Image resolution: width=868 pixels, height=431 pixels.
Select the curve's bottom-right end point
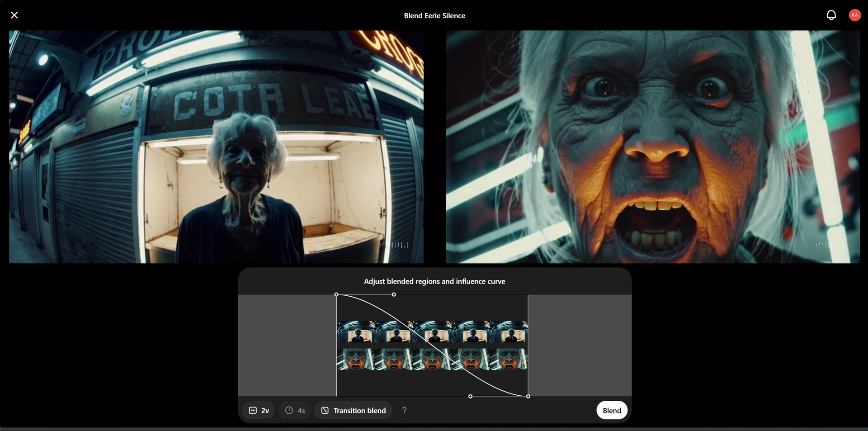[x=528, y=397]
